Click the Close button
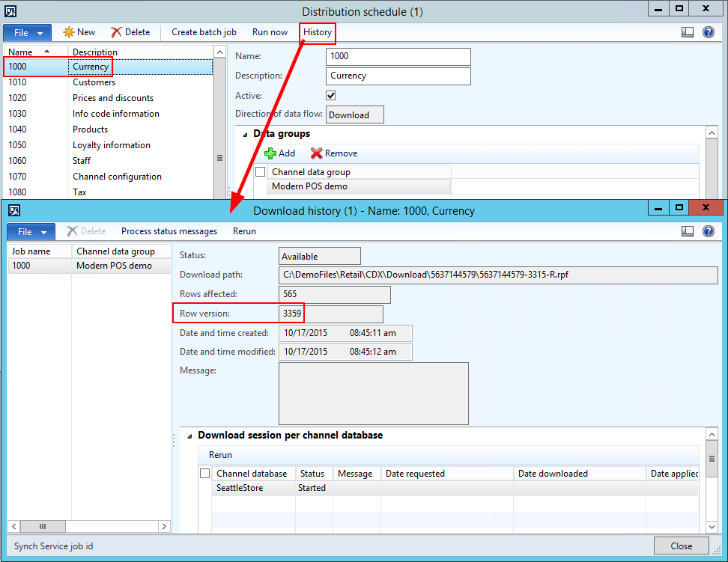Viewport: 728px width, 562px height. [x=681, y=546]
